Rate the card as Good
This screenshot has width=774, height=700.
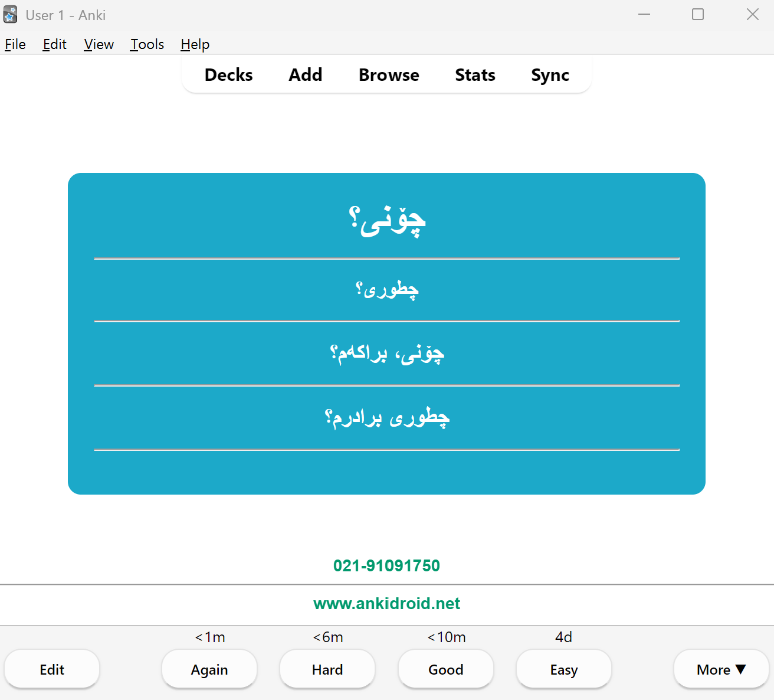tap(446, 669)
